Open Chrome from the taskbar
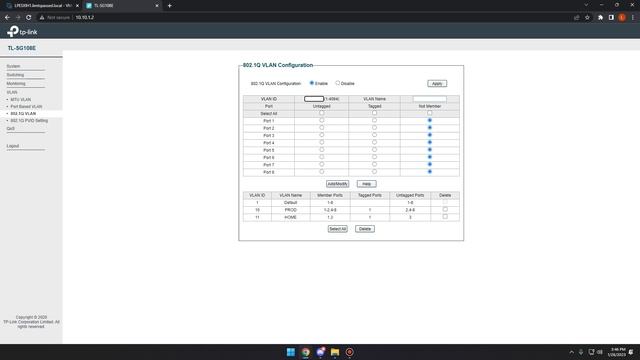 [x=305, y=352]
